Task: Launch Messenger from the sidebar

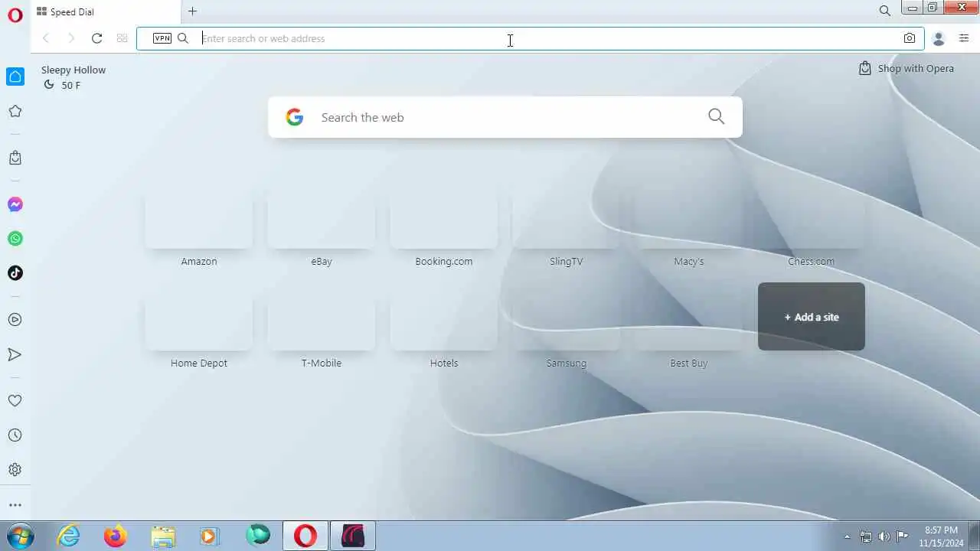Action: [x=15, y=204]
